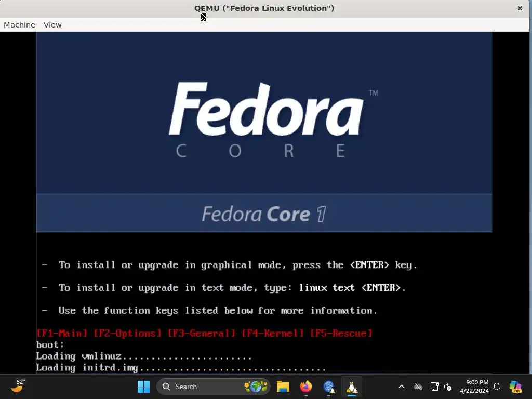The height and width of the screenshot is (399, 532).
Task: Close the QEMU Fedora Linux Evolution window
Action: point(520,8)
